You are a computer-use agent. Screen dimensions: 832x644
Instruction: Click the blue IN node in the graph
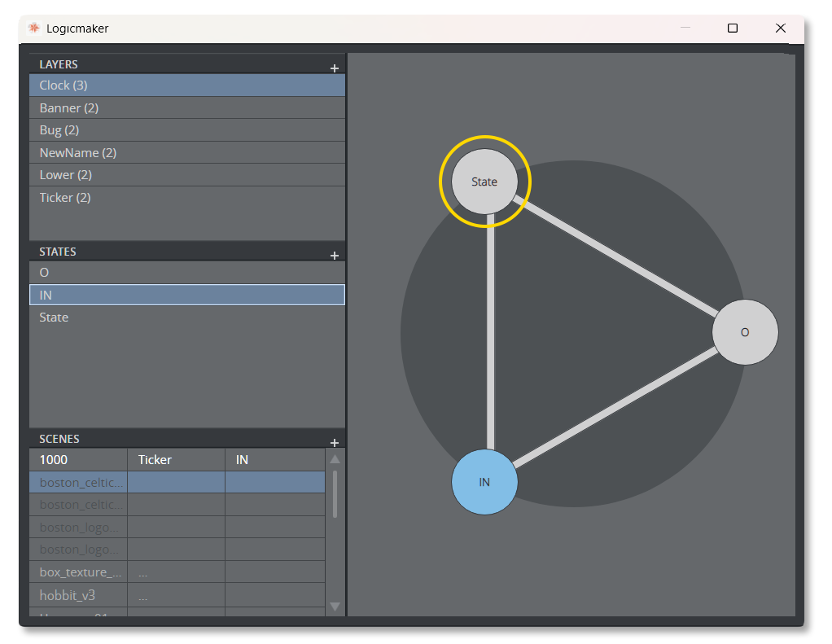tap(484, 482)
